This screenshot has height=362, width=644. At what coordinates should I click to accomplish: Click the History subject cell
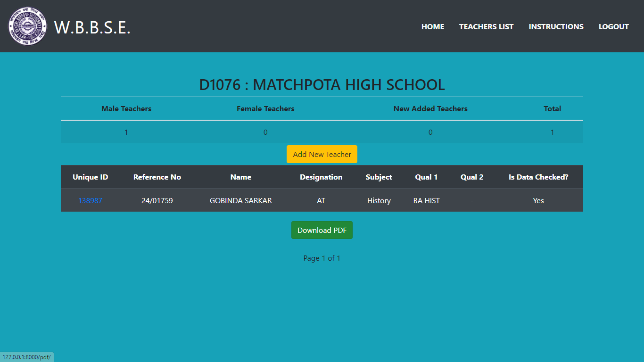(x=379, y=200)
